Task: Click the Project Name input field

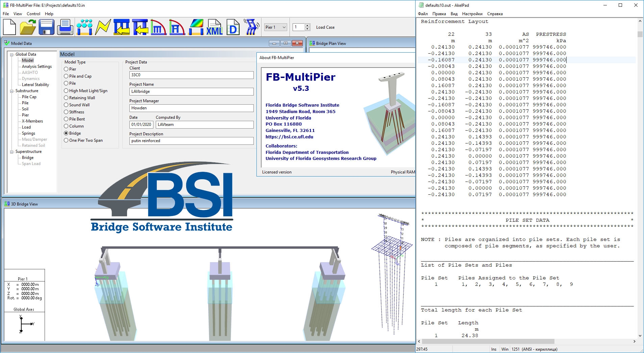Action: 191,91
